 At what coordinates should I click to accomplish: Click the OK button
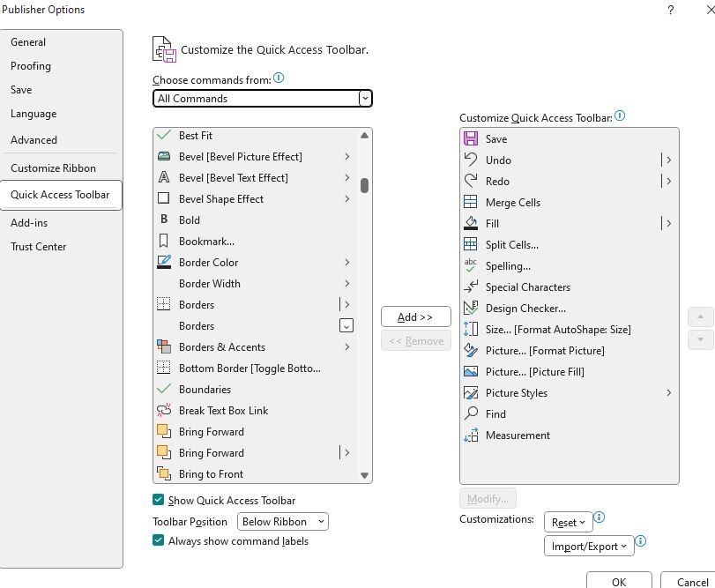click(x=619, y=581)
